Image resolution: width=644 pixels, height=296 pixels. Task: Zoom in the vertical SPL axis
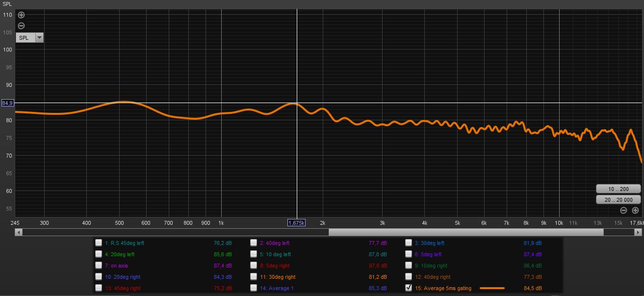(21, 15)
